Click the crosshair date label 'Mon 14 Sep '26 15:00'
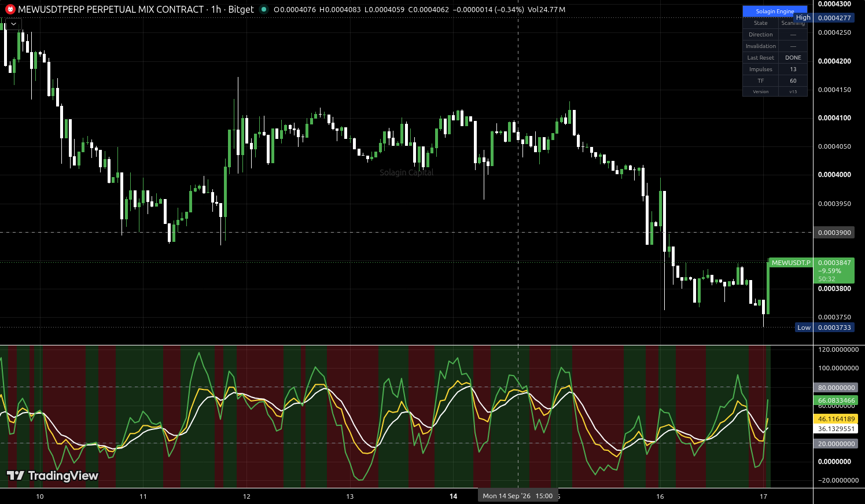Image resolution: width=865 pixels, height=504 pixels. pos(518,496)
